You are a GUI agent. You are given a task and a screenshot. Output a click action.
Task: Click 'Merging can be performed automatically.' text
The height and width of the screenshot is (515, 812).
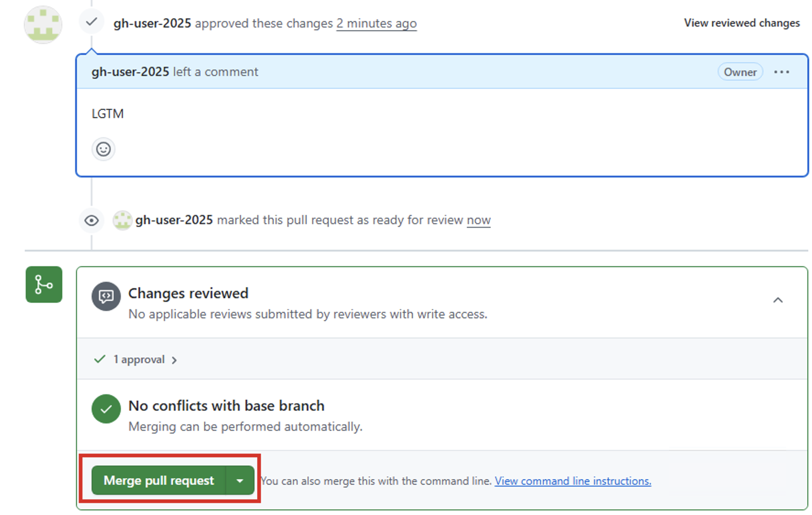(x=245, y=427)
